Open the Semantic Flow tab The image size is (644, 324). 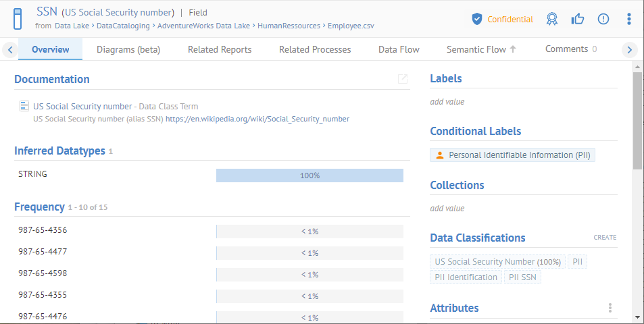481,49
